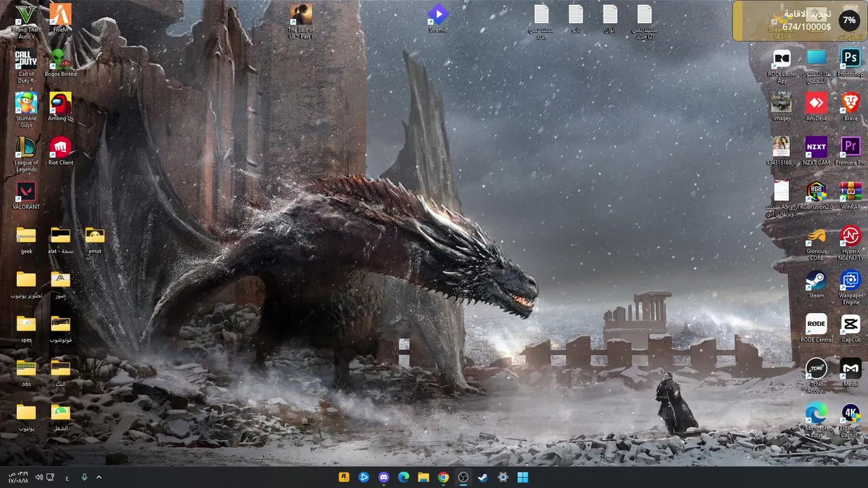Click the HyperX NGENUITY shortcut

[x=850, y=243]
